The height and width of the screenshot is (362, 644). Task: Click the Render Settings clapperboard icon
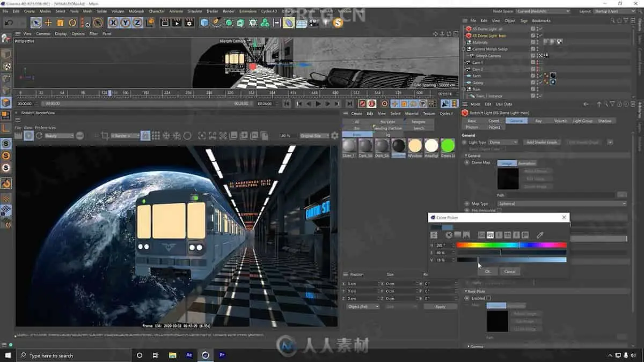click(189, 23)
